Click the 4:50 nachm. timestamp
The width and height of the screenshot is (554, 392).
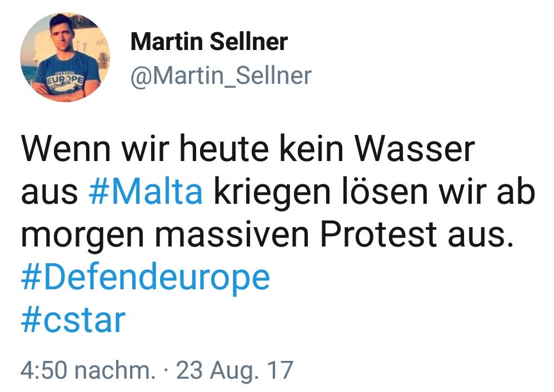pyautogui.click(x=88, y=370)
